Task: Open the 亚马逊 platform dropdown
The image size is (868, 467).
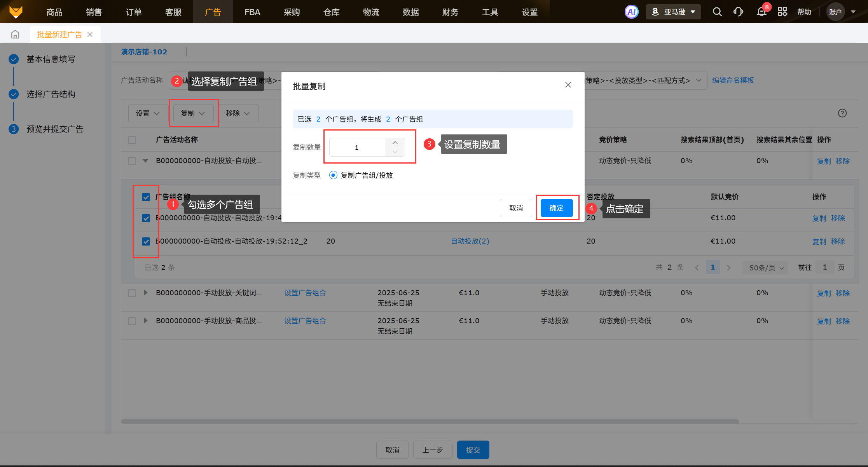Action: (673, 12)
